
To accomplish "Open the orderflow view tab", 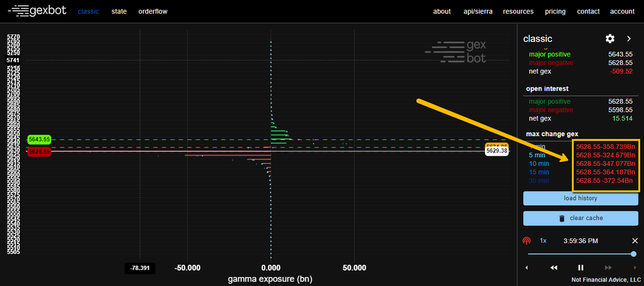I will pyautogui.click(x=153, y=11).
